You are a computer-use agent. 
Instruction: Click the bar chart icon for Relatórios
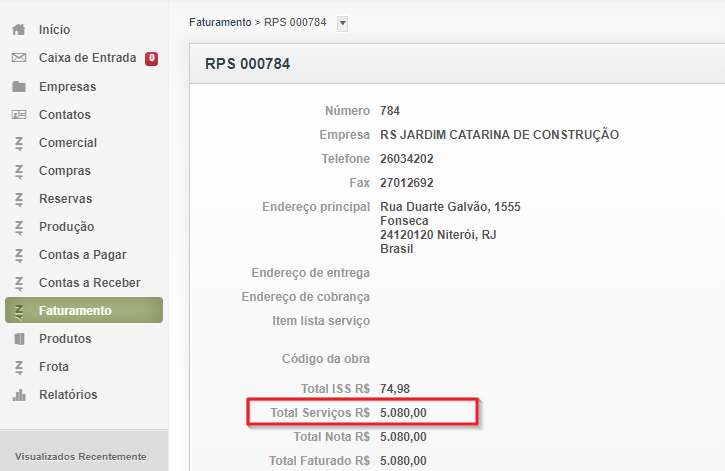18,395
